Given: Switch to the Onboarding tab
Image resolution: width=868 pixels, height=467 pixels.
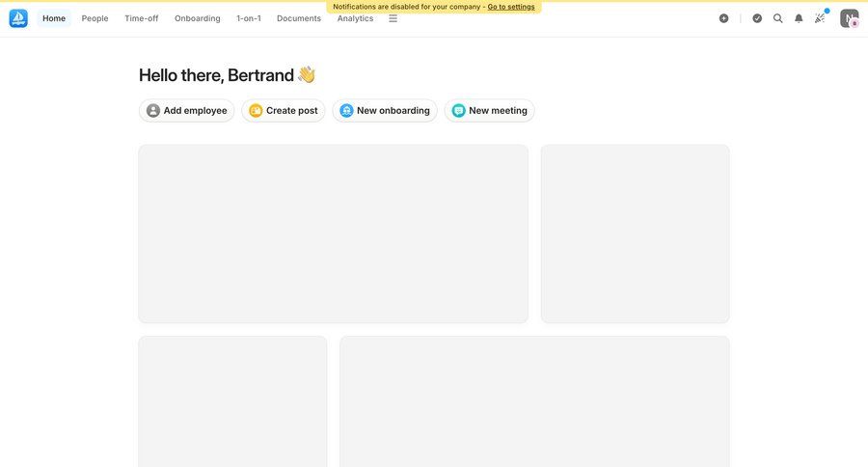Looking at the screenshot, I should (197, 18).
